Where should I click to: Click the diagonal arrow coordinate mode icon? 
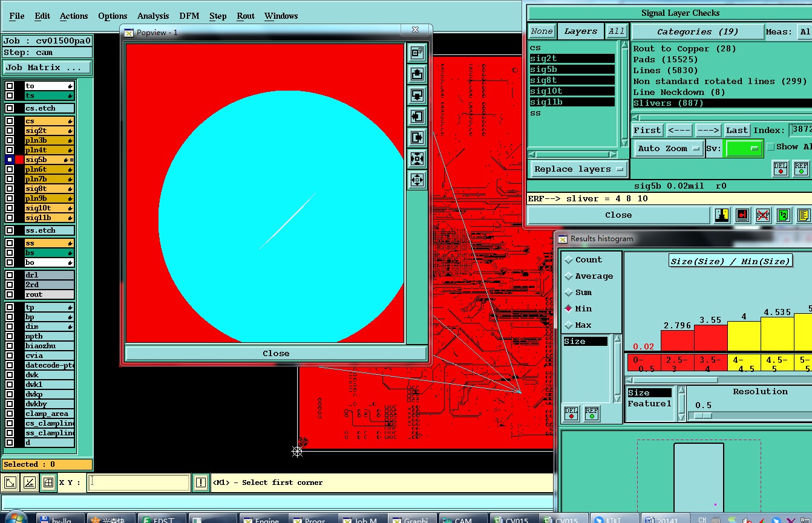click(x=10, y=482)
